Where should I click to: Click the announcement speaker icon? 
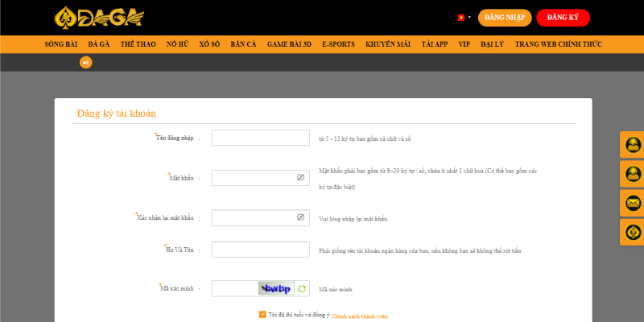[x=85, y=63]
